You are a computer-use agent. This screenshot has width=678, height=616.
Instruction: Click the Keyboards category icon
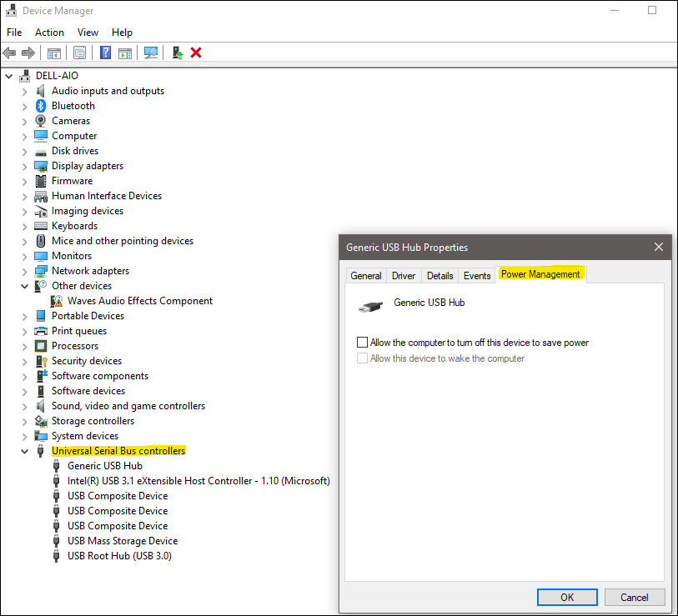(x=41, y=226)
